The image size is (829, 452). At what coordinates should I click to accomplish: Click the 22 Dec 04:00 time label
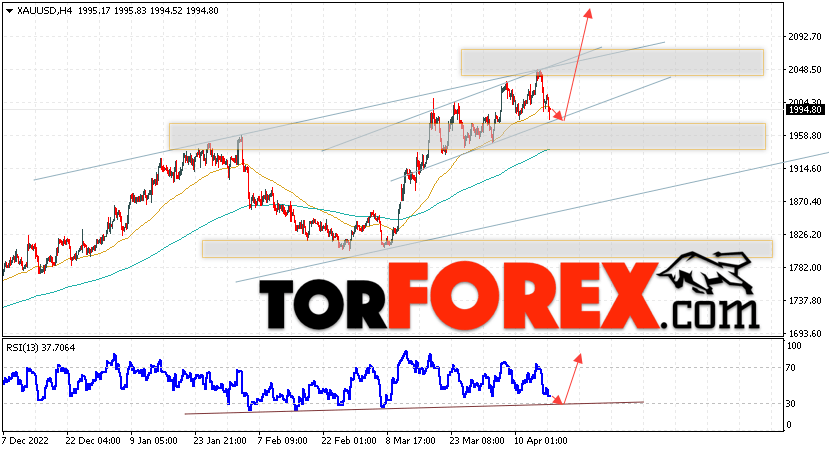click(x=93, y=440)
